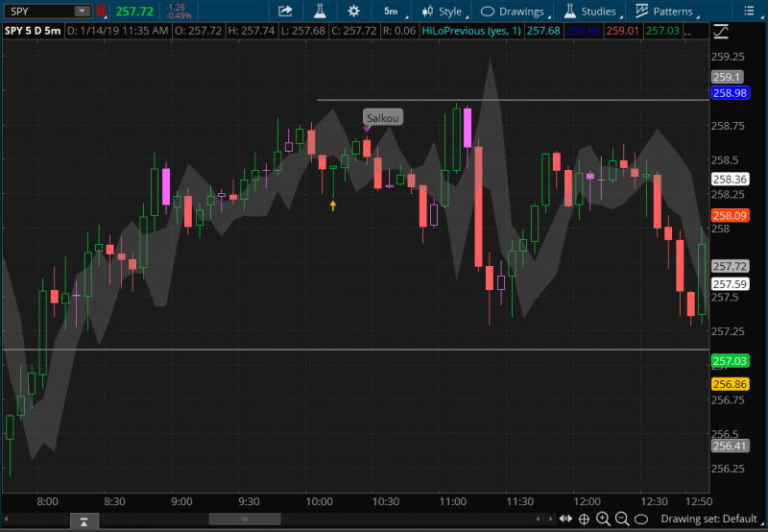Click the 259.25 price axis label
This screenshot has width=768, height=532.
tap(728, 57)
